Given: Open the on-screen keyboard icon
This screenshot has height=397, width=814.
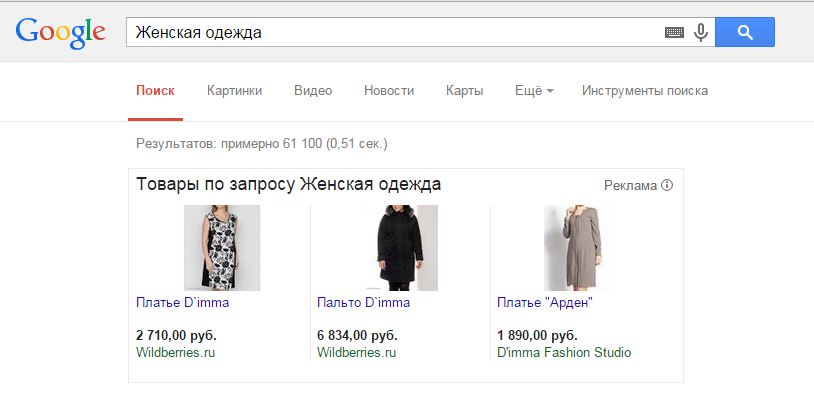Looking at the screenshot, I should click(x=674, y=33).
